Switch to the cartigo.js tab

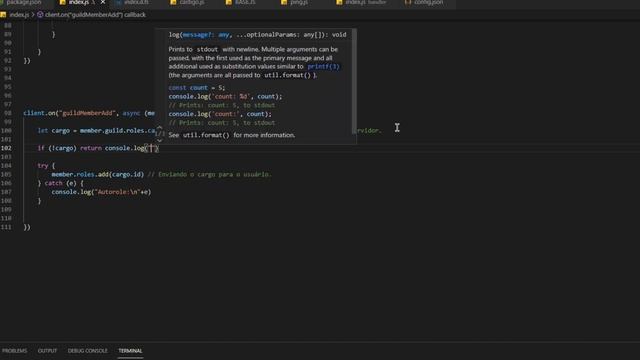coord(192,2)
